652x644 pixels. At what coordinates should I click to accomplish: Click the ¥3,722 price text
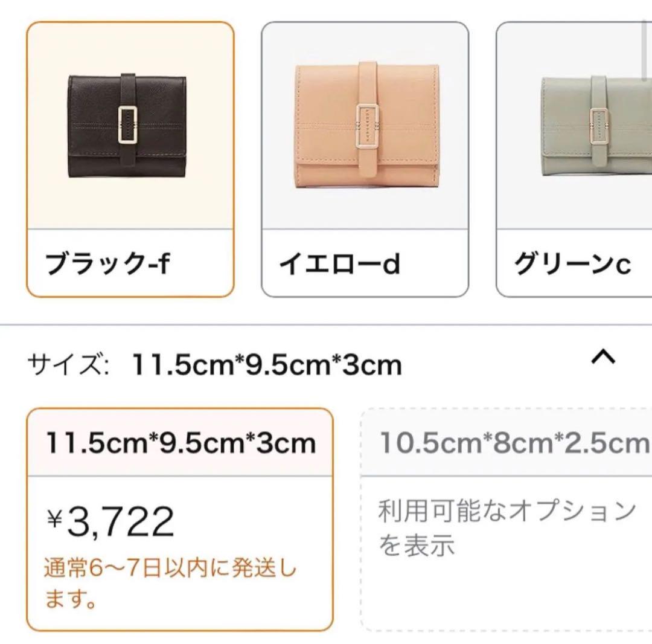[110, 522]
